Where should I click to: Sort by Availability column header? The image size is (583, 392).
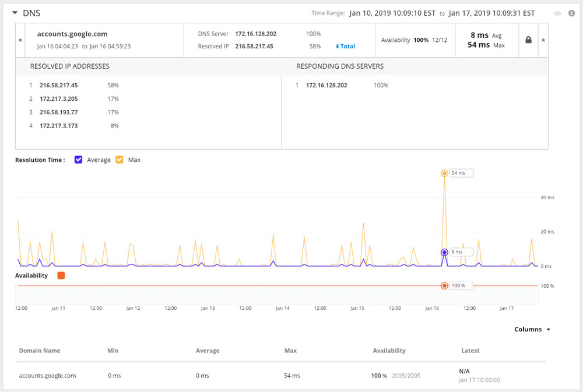[389, 351]
